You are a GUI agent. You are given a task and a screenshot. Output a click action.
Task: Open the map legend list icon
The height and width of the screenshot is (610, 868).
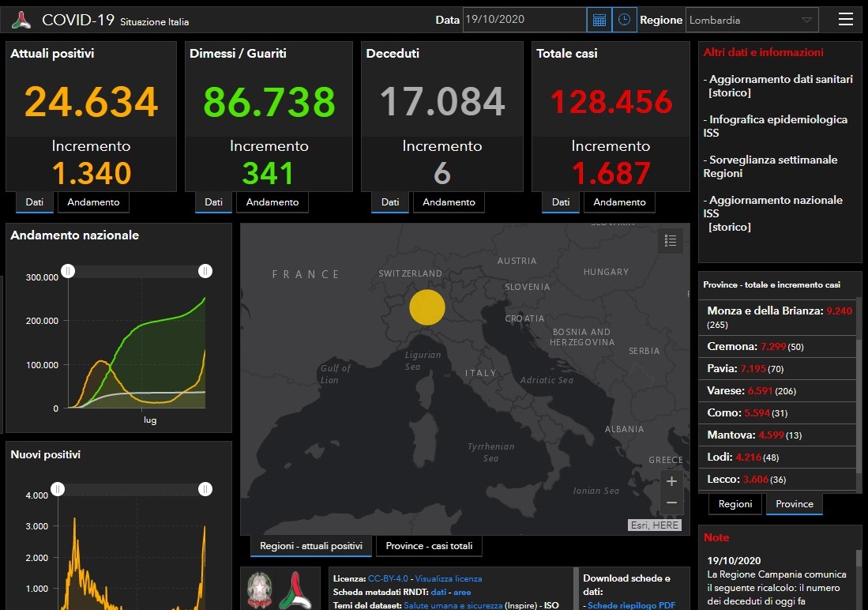point(671,241)
